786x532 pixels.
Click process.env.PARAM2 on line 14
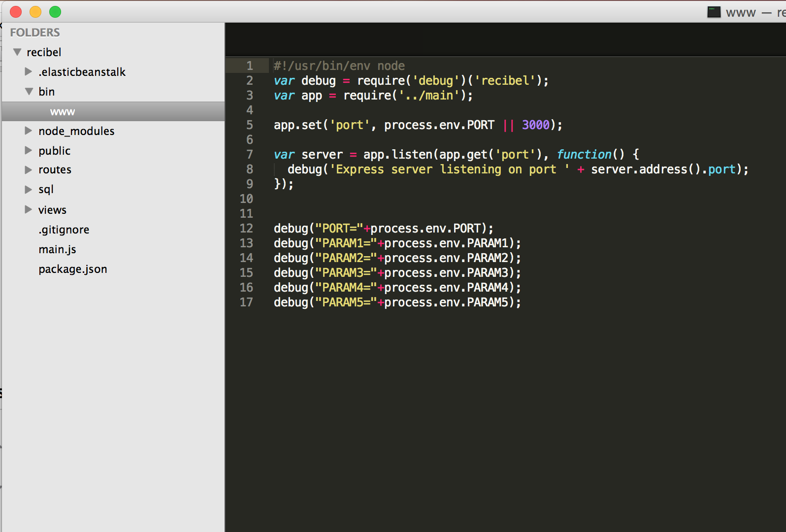point(446,258)
